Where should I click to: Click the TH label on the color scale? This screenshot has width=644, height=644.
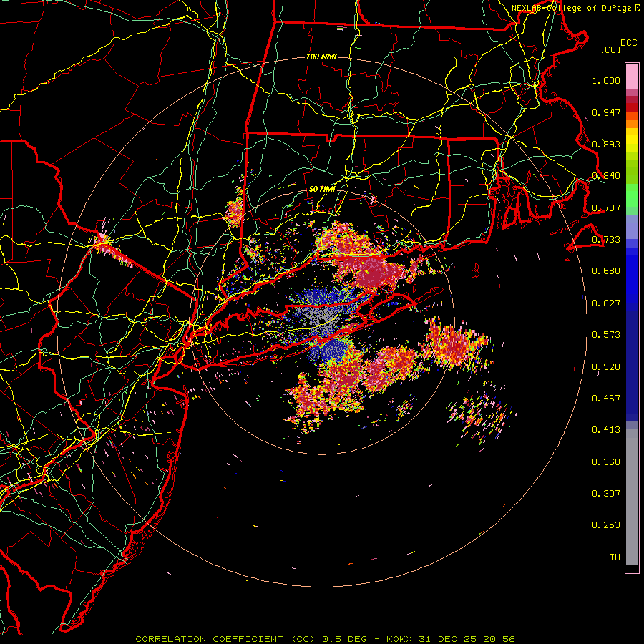tap(615, 557)
